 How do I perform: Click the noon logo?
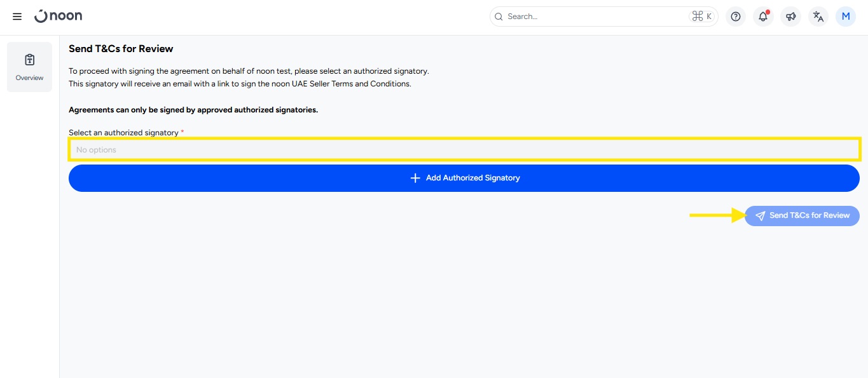pos(59,17)
